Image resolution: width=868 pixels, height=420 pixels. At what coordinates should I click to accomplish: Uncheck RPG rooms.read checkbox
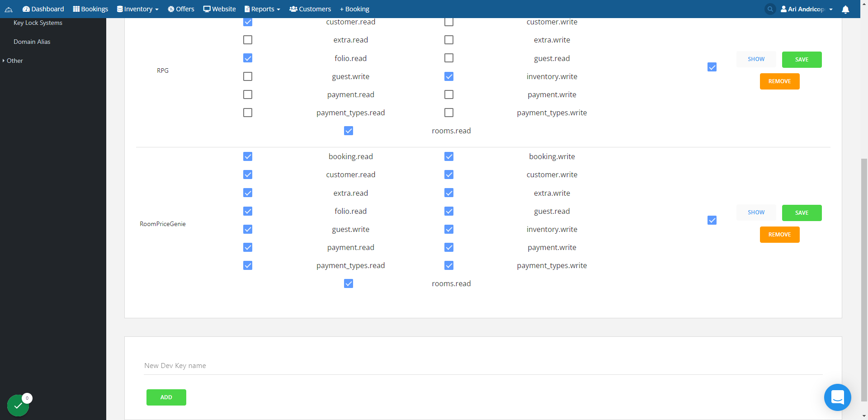tap(349, 131)
